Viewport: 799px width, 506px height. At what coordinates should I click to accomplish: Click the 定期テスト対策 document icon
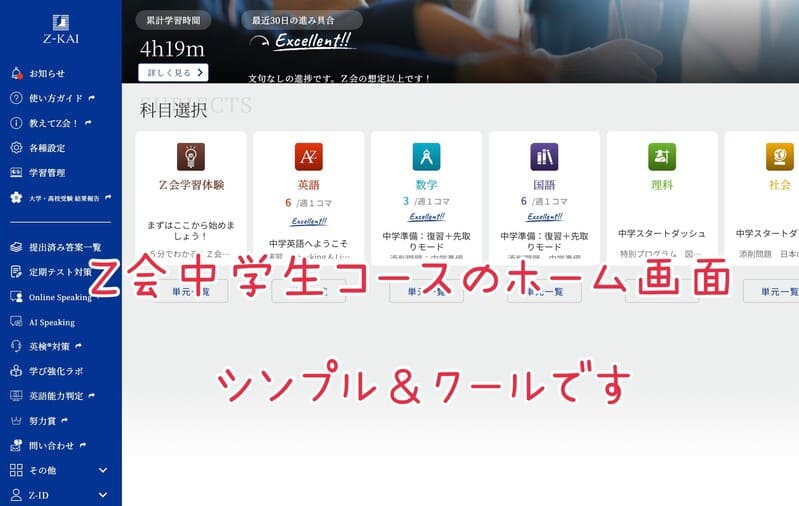click(16, 272)
